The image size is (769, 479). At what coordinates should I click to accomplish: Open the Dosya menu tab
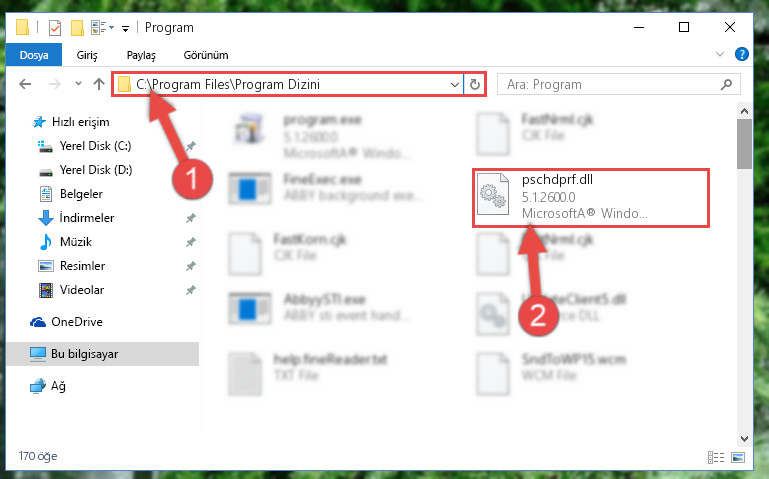(34, 55)
